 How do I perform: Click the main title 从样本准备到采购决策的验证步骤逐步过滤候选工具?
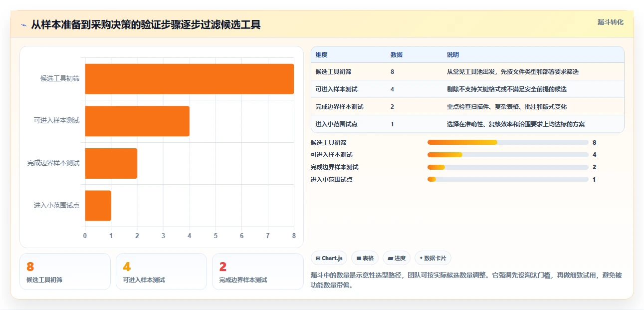146,24
